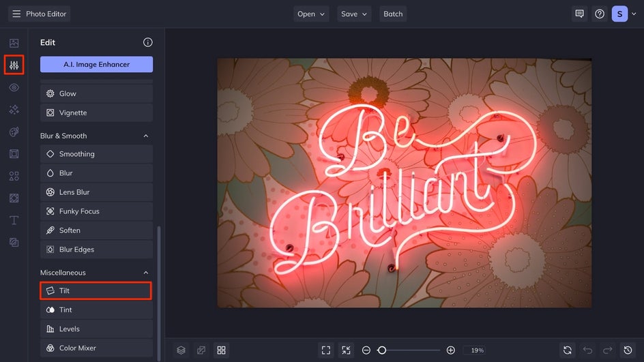
Task: Open the Tilt tool
Action: 96,290
